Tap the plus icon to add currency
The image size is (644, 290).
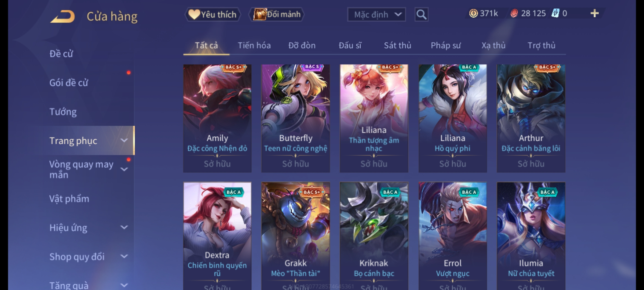pos(595,13)
